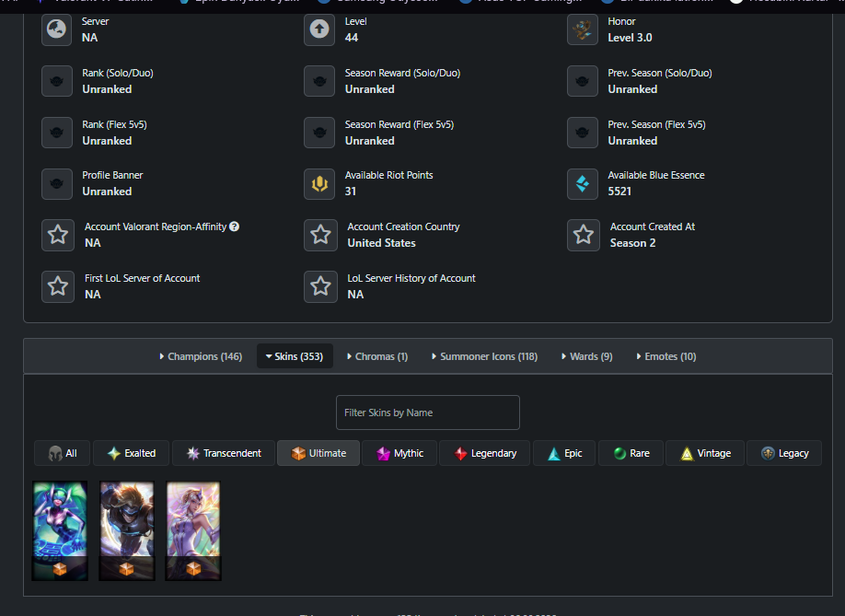845x616 pixels.
Task: Filter skins by Vintage rarity
Action: pos(705,453)
